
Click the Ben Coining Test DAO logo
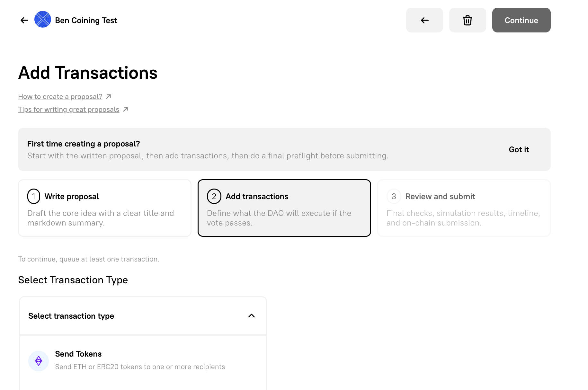click(42, 20)
